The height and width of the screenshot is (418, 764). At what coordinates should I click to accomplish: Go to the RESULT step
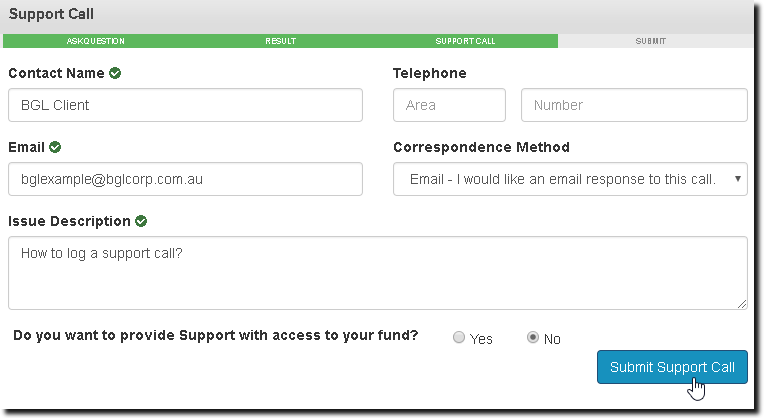coord(280,41)
